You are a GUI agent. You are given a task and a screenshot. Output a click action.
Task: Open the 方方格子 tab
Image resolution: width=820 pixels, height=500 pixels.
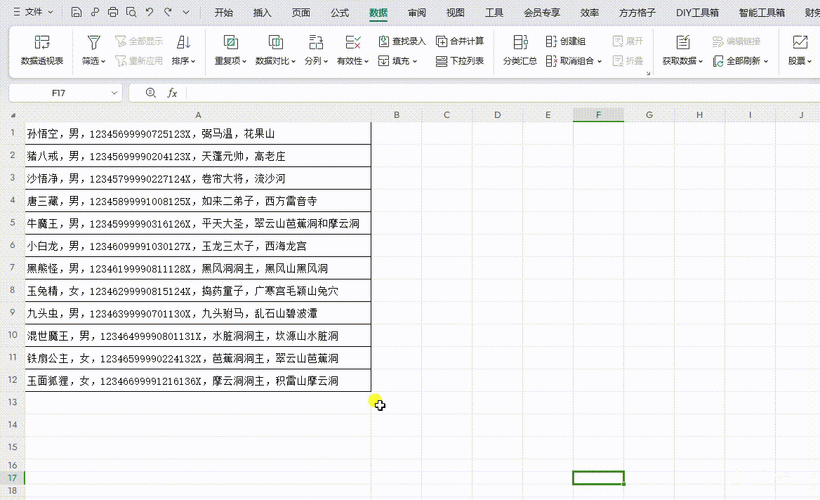637,13
